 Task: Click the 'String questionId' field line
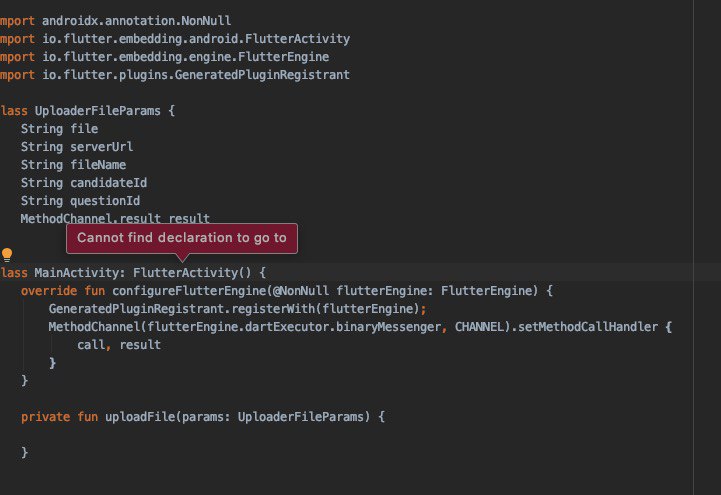(80, 201)
